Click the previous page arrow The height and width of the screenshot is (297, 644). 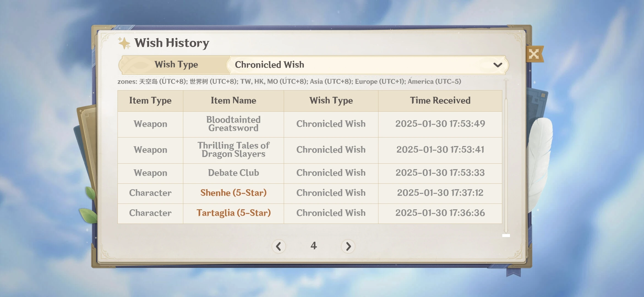(279, 247)
